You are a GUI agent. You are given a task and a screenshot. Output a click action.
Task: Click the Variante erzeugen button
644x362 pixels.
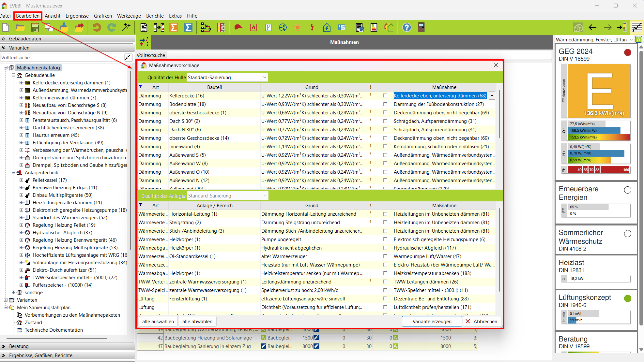pyautogui.click(x=432, y=321)
